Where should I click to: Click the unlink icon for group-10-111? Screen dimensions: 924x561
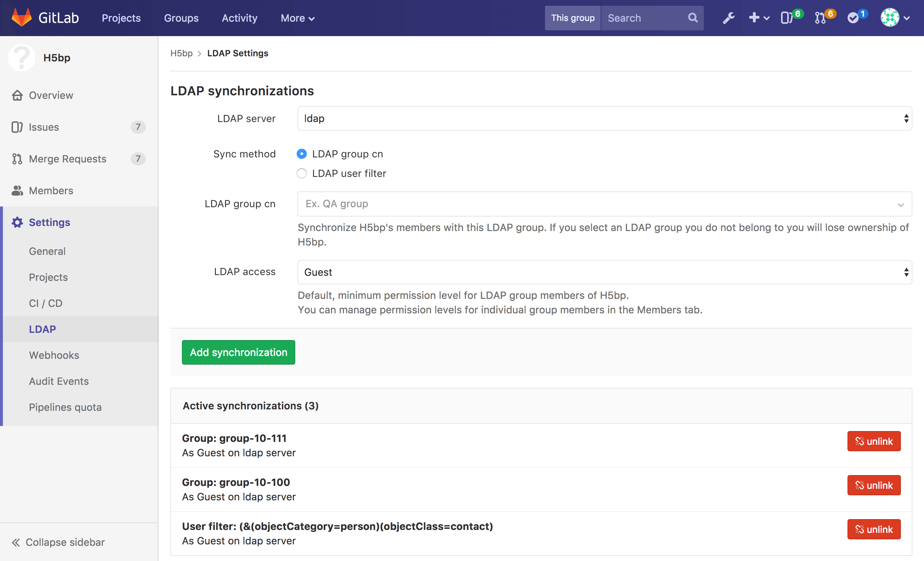(860, 441)
